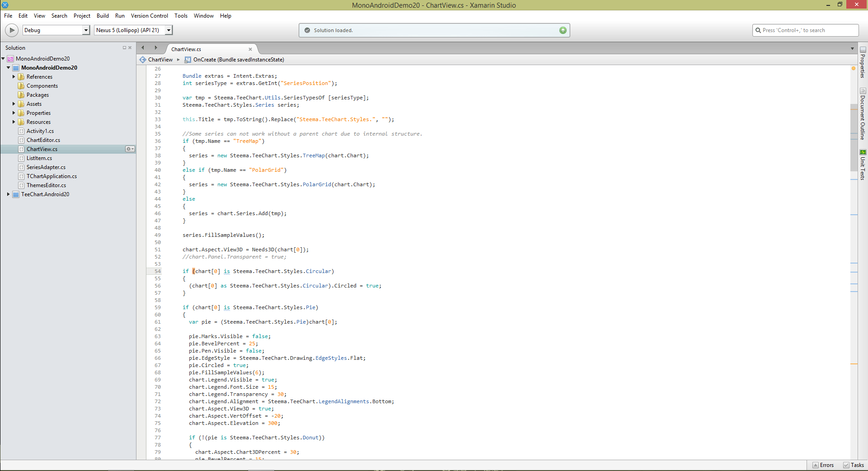This screenshot has height=471, width=868.
Task: Collapse the MonoAndroidDemo20 solution node
Action: point(3,59)
